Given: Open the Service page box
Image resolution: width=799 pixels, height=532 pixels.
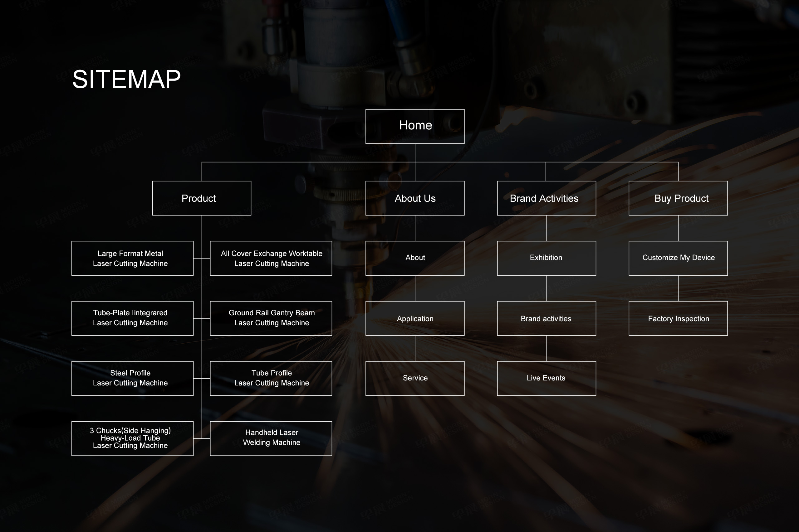Looking at the screenshot, I should point(414,378).
